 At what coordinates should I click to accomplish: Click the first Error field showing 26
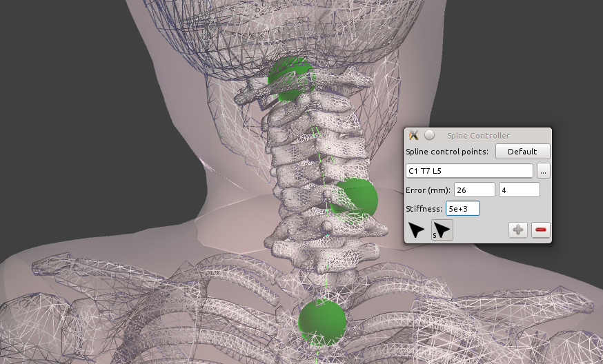coord(474,190)
